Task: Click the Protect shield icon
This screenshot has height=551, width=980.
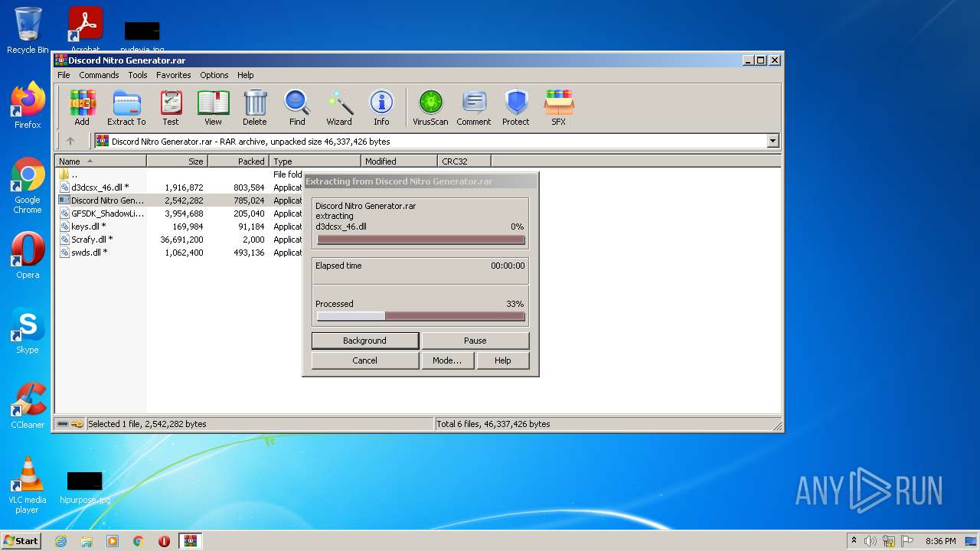Action: 516,107
